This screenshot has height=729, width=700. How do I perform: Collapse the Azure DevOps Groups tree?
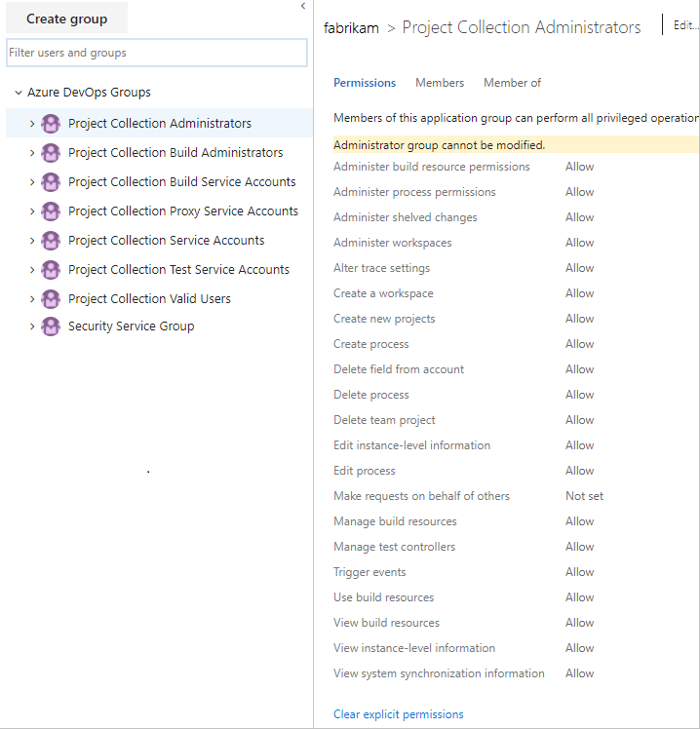coord(19,94)
